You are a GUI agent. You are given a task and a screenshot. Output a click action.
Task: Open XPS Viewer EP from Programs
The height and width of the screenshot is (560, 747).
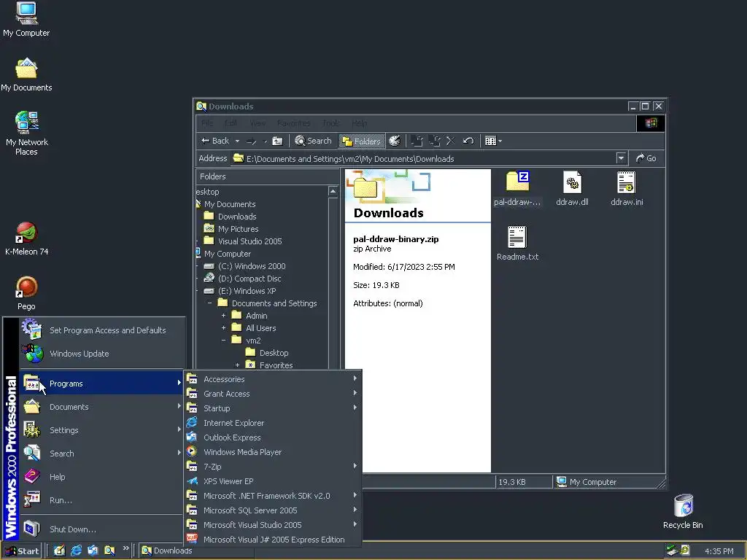tap(273, 481)
